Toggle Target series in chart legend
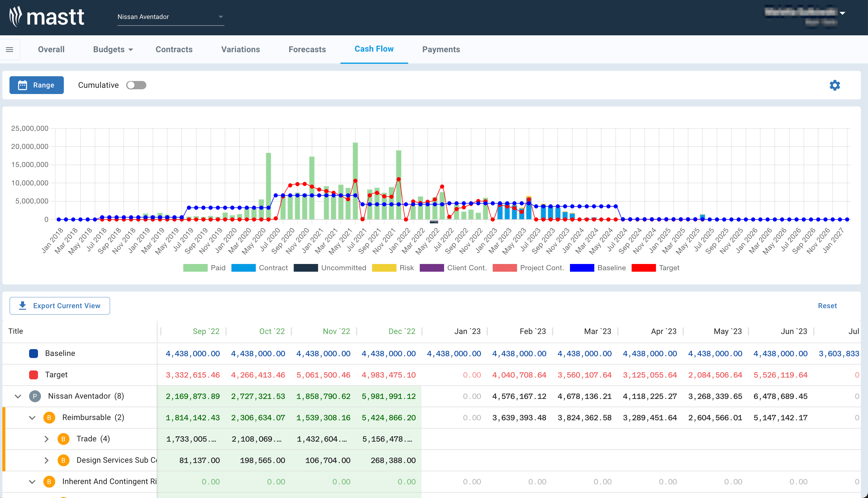The width and height of the screenshot is (868, 498). [655, 268]
